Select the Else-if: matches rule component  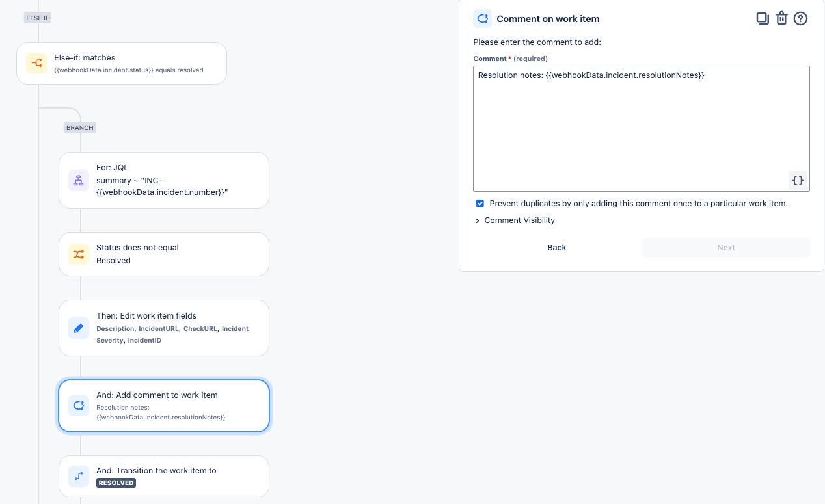click(x=130, y=63)
